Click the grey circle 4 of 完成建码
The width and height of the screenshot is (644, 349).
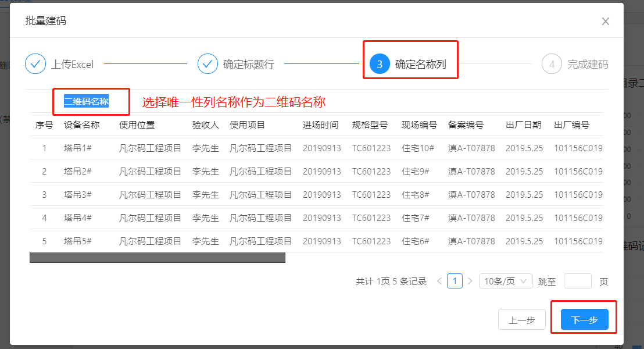(551, 64)
